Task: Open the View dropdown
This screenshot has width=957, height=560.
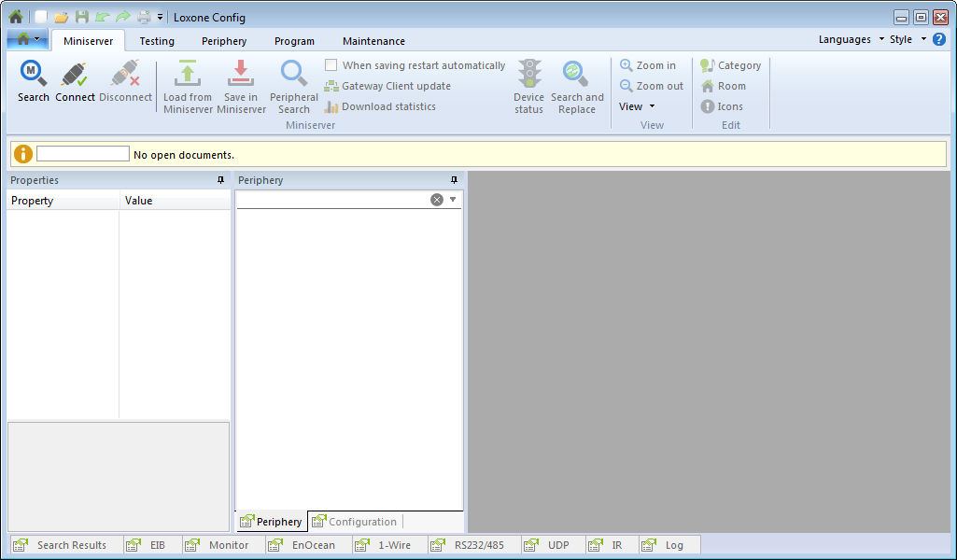Action: [635, 106]
